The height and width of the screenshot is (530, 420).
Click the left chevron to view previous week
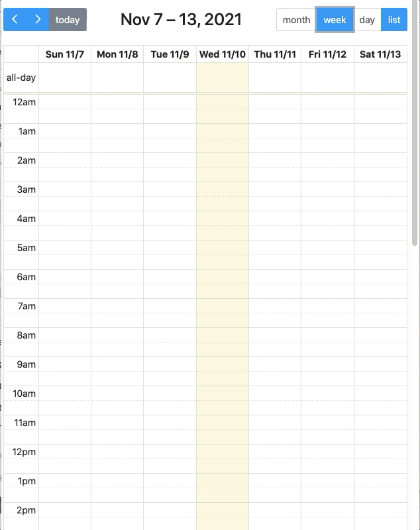point(15,20)
